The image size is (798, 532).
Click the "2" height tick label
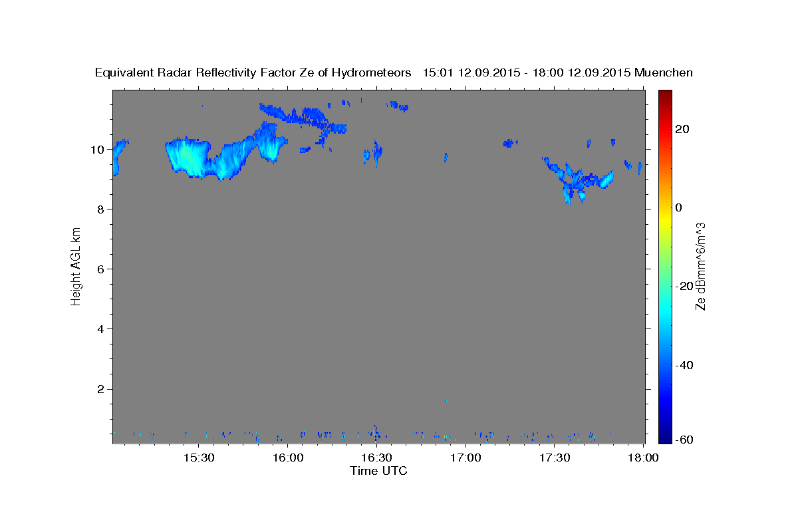102,389
